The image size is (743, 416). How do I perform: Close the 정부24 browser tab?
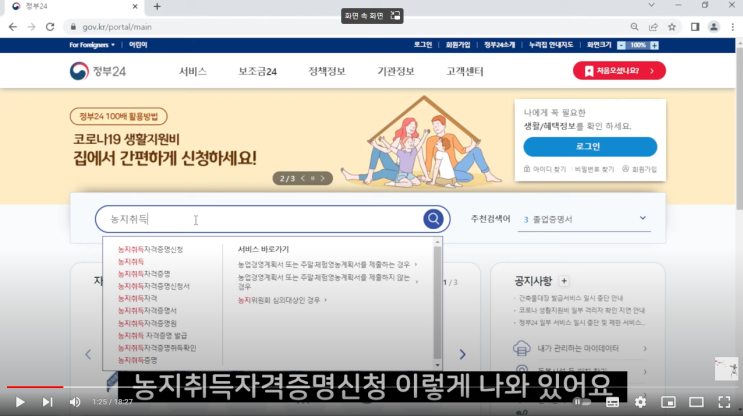pos(135,7)
